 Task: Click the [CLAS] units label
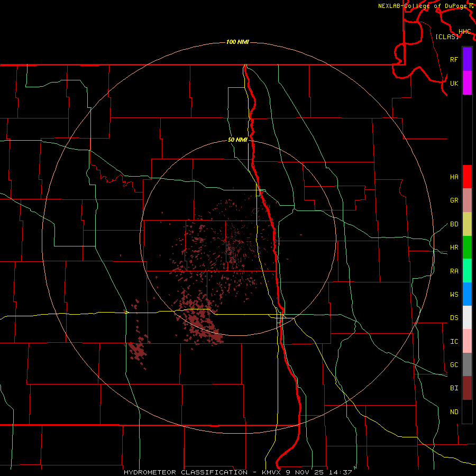point(447,36)
